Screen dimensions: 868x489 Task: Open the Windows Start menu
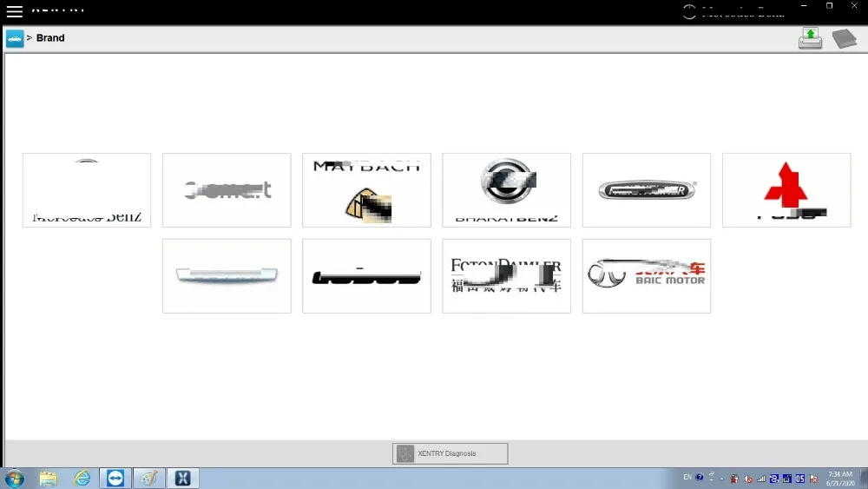tap(15, 478)
